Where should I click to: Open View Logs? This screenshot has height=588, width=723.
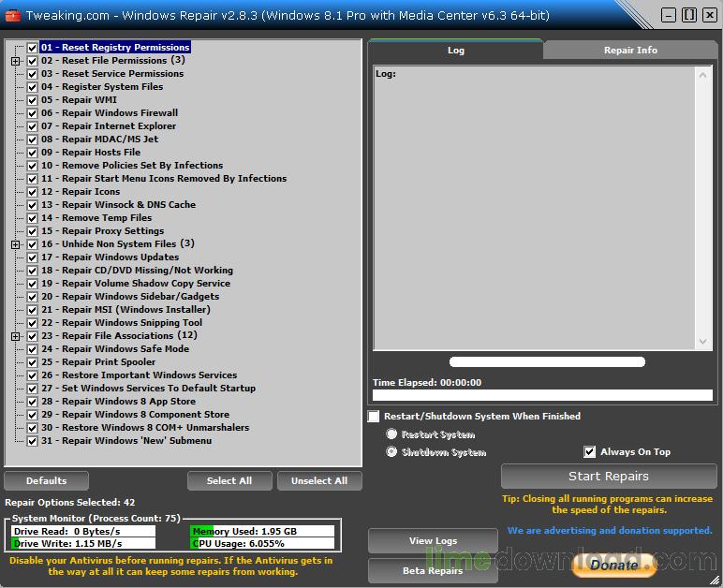(x=433, y=540)
